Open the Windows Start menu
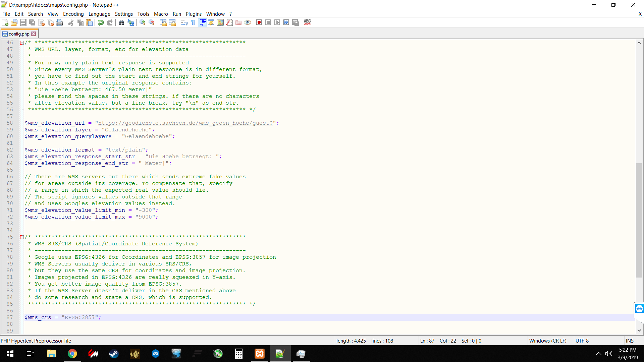 click(x=10, y=354)
